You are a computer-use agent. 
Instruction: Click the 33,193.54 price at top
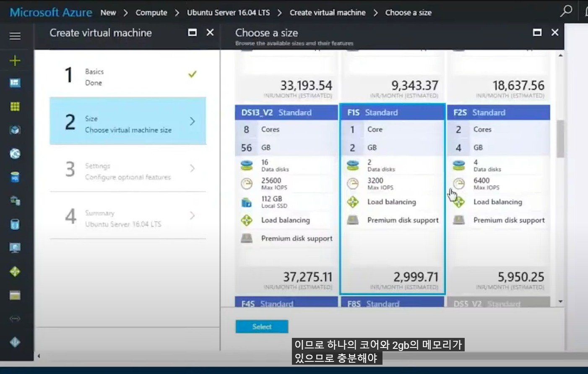pyautogui.click(x=306, y=86)
